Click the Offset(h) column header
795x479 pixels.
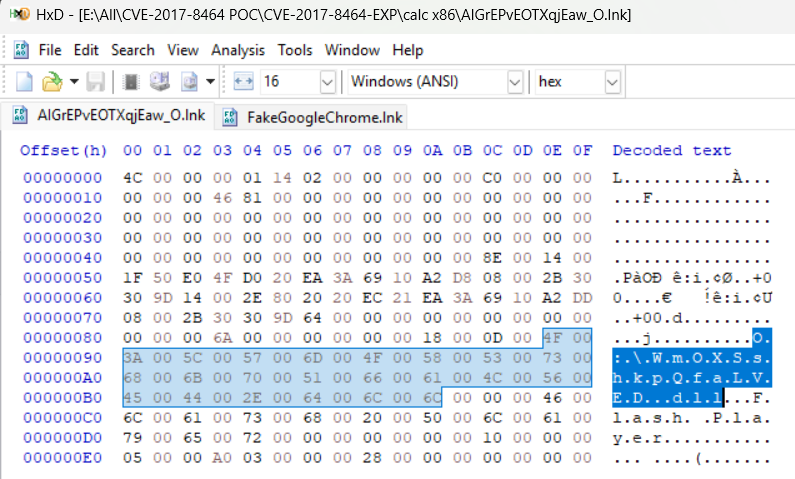(x=63, y=151)
